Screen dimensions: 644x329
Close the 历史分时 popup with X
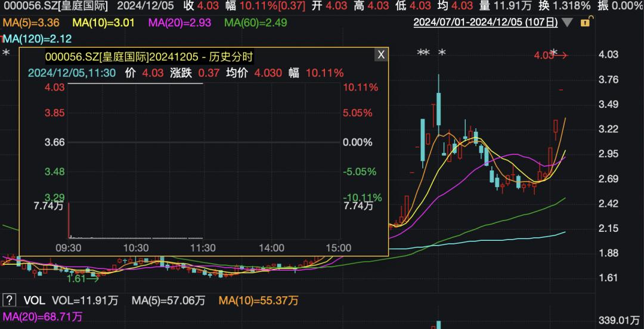coord(381,55)
